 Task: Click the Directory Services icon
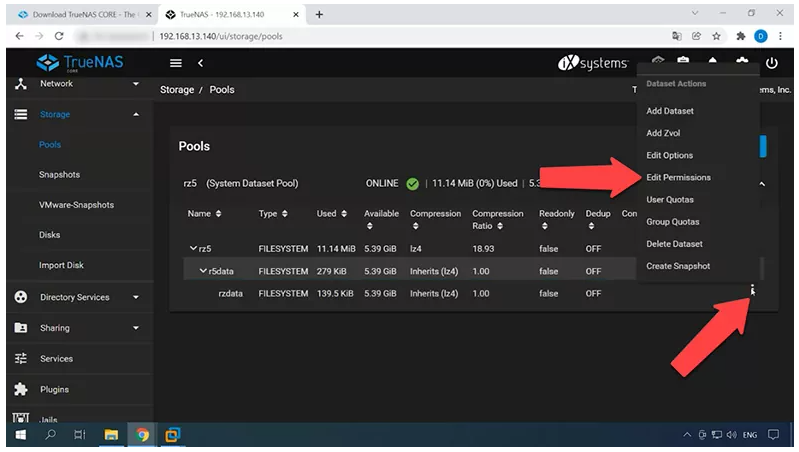click(x=21, y=297)
